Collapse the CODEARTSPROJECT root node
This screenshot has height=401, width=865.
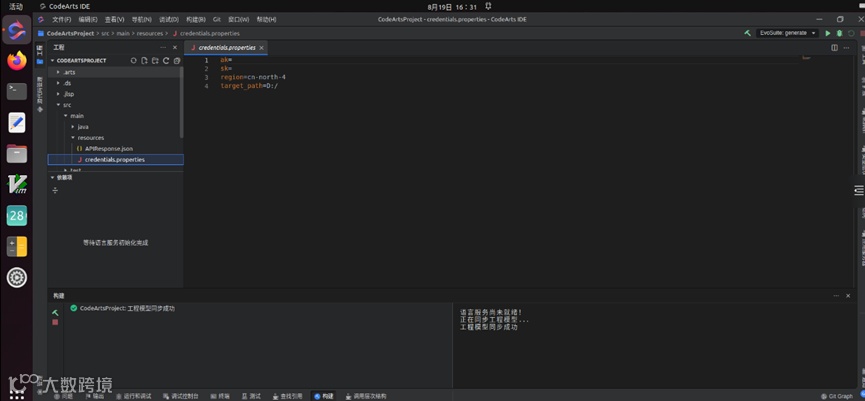[53, 61]
